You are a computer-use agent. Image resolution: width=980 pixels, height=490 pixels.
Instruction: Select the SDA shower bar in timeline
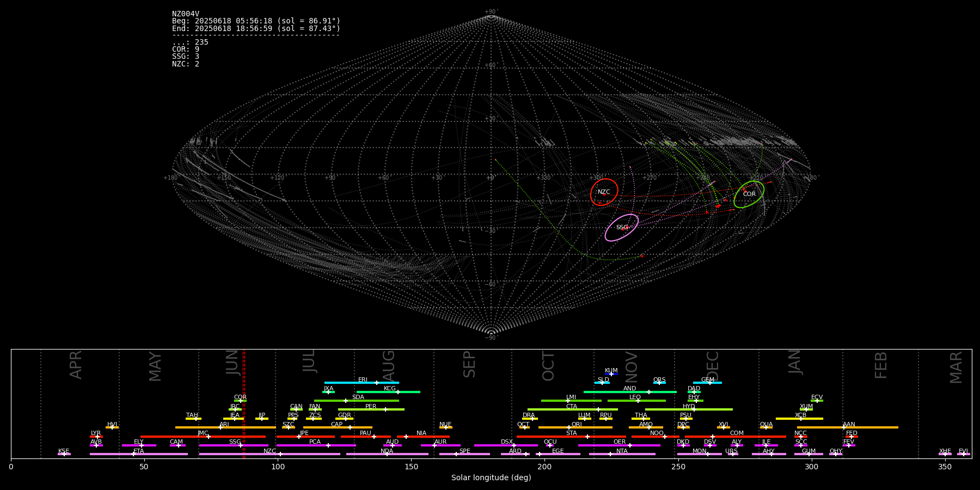tap(356, 401)
